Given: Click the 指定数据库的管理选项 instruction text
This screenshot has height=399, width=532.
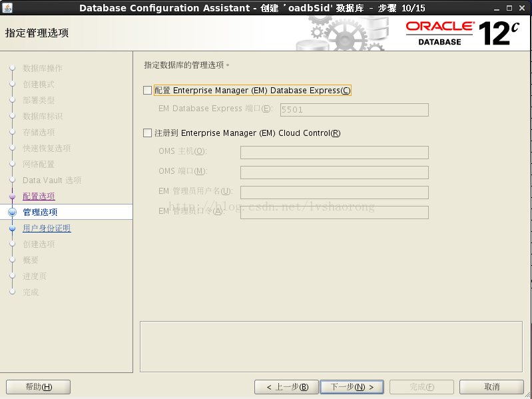Looking at the screenshot, I should click(x=186, y=65).
